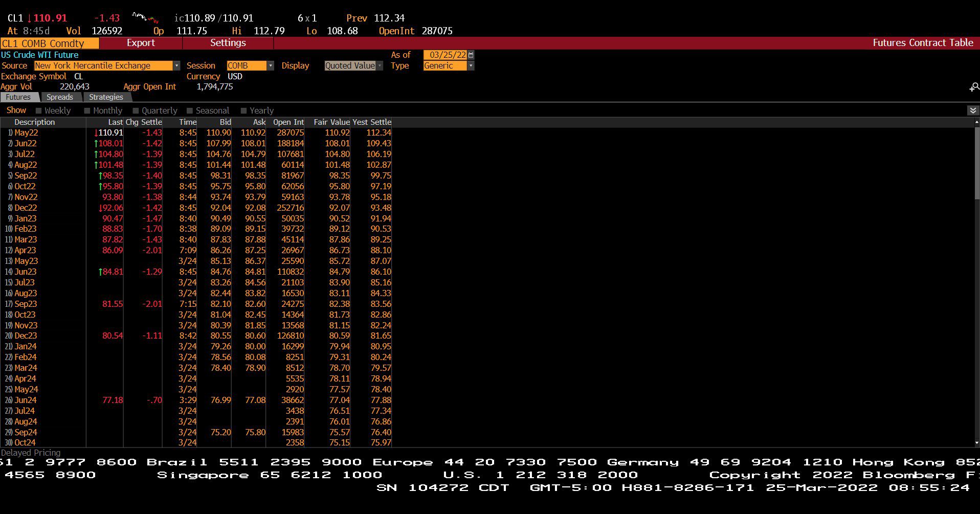This screenshot has width=980, height=514.
Task: Switch to the Spreads tab
Action: [x=60, y=97]
